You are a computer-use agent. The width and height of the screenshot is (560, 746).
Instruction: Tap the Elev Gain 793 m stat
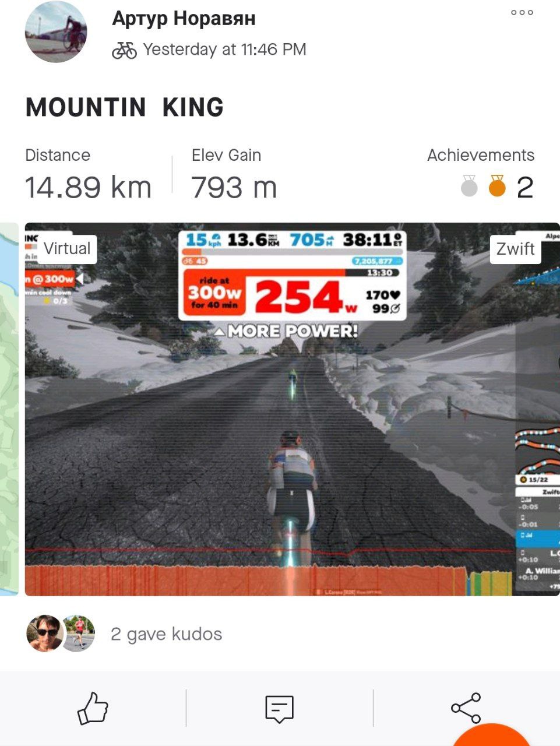pos(234,175)
